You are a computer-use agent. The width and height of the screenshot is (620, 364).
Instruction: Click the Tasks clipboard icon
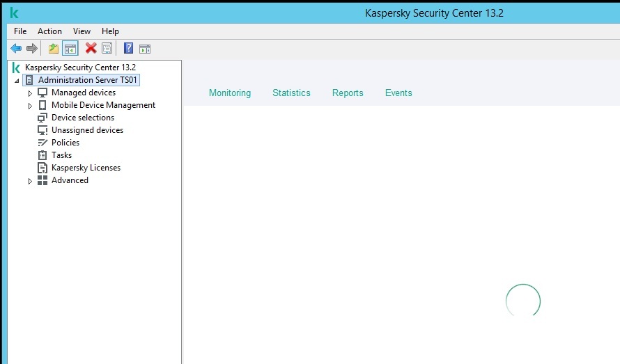(42, 155)
